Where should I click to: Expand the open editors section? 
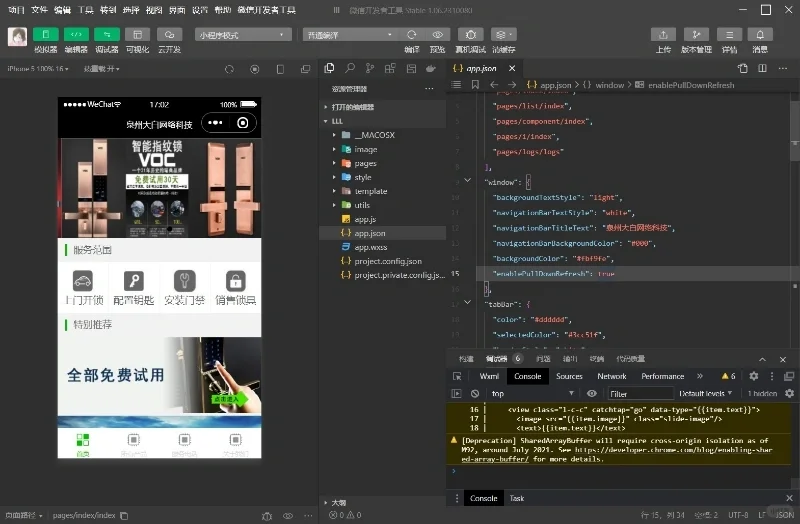382,107
